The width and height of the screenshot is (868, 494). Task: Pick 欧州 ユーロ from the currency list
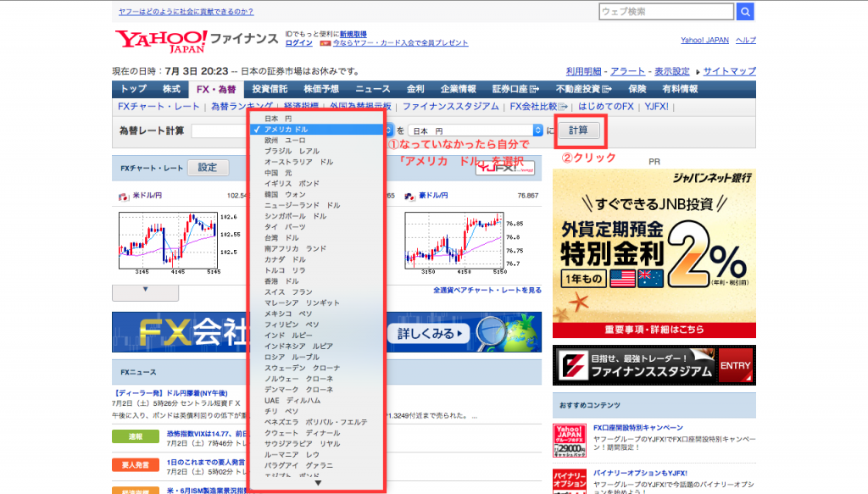point(317,141)
